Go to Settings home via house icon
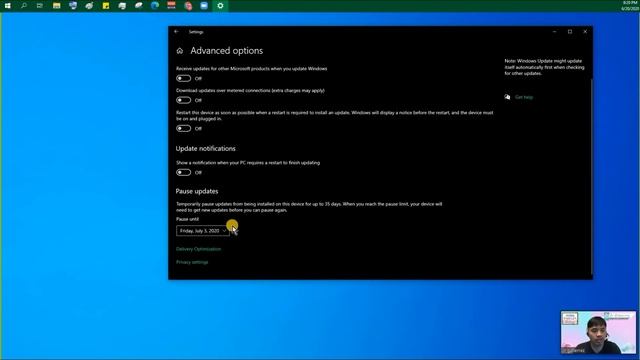The width and height of the screenshot is (640, 360). 180,51
